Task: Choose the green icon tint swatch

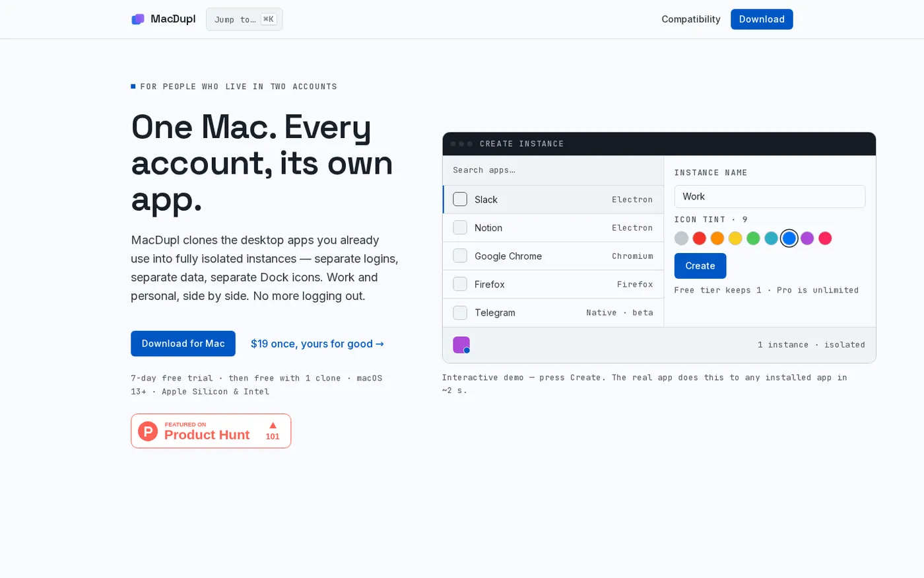Action: click(753, 238)
